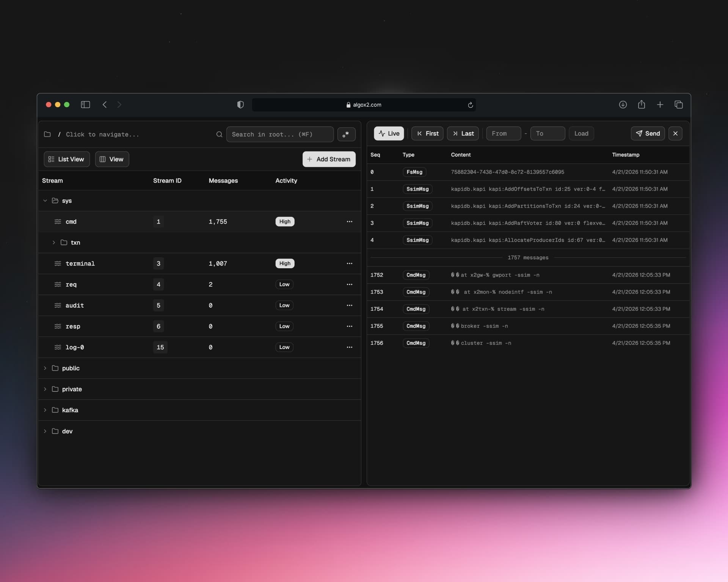This screenshot has height=582, width=728.
Task: Expand the public folder
Action: [x=45, y=368]
